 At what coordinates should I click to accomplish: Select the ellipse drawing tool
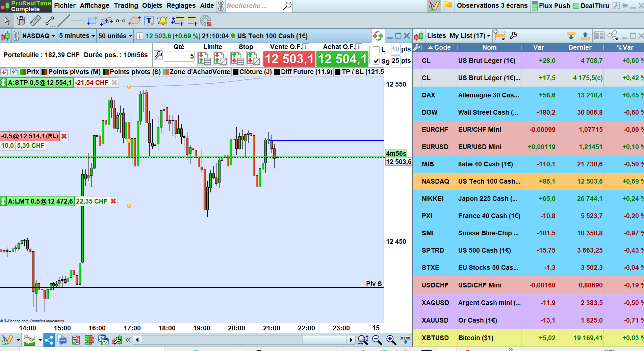click(135, 21)
